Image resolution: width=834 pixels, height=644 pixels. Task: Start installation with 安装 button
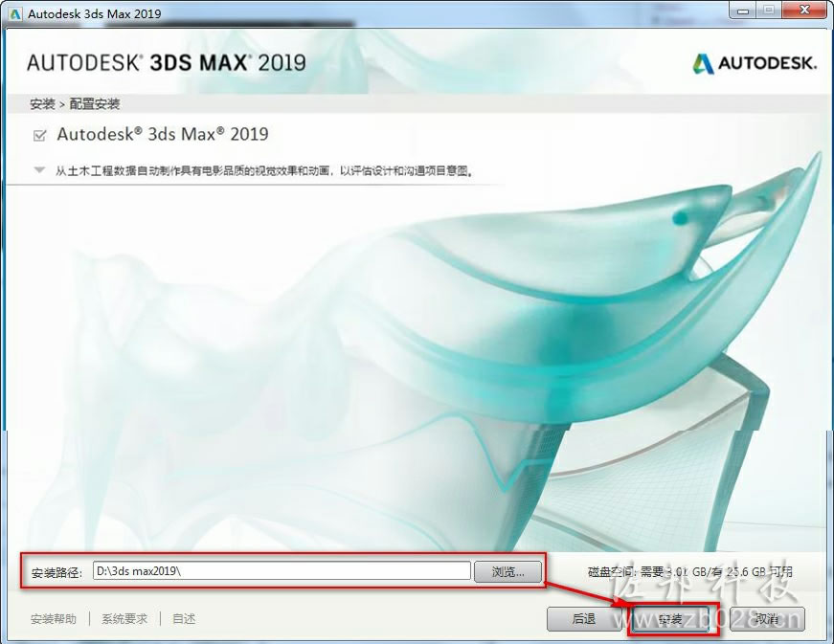(671, 619)
